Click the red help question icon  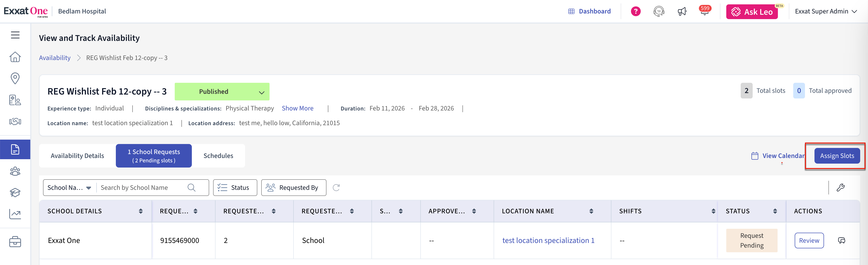point(636,12)
